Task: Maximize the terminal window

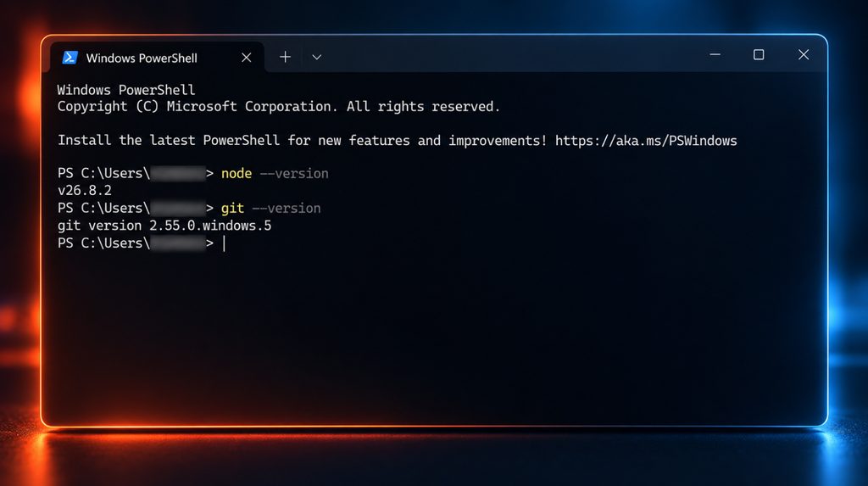Action: click(759, 54)
